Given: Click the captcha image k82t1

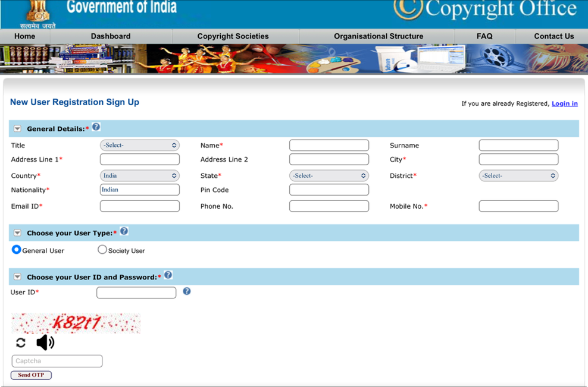Looking at the screenshot, I should click(76, 323).
